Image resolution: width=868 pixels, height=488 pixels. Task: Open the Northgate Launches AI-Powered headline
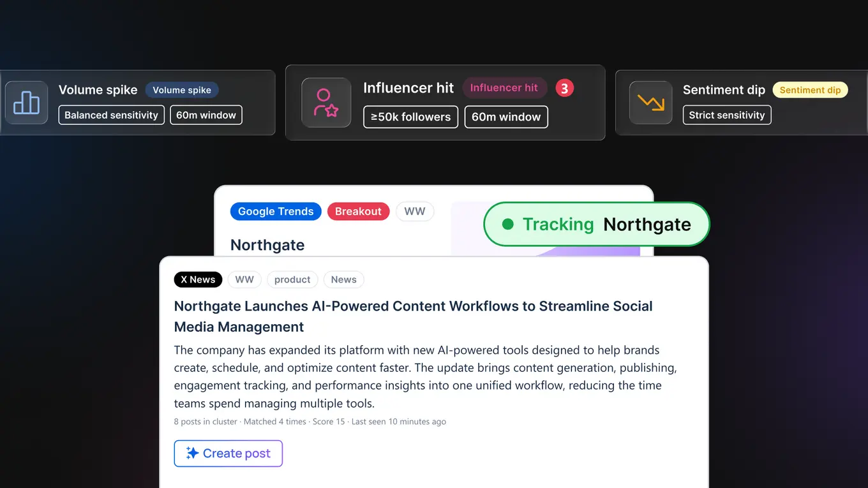coord(414,316)
